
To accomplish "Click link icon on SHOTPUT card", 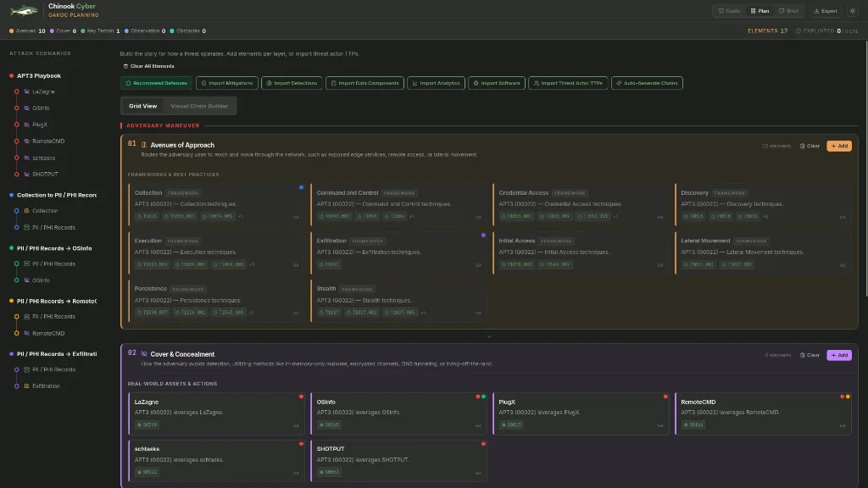I will point(478,473).
